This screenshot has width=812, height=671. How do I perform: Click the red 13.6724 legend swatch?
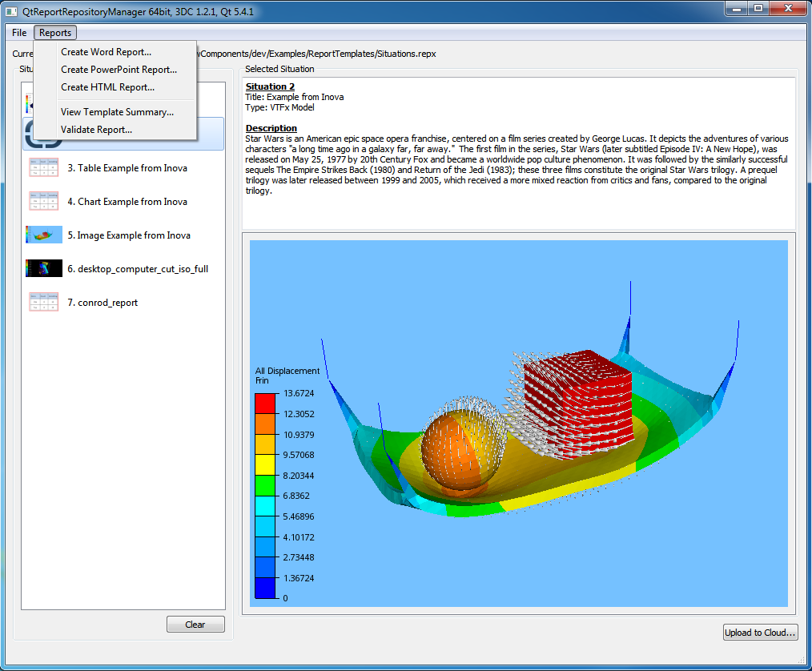(265, 404)
